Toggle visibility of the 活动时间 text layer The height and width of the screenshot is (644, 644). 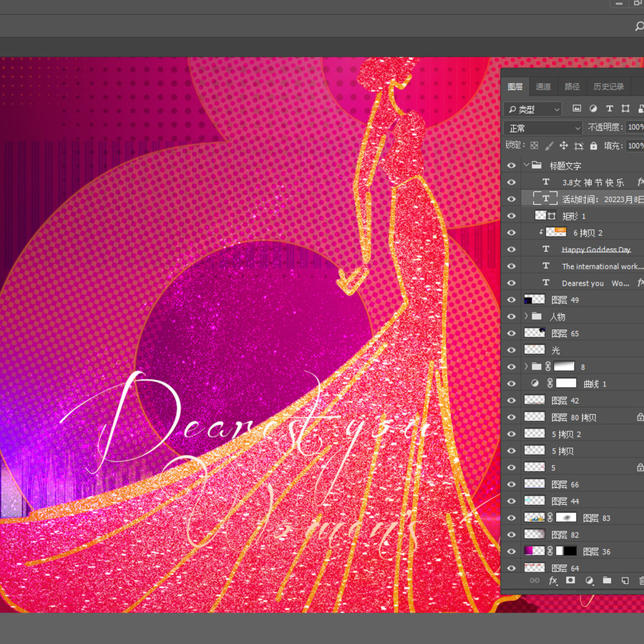click(x=512, y=199)
